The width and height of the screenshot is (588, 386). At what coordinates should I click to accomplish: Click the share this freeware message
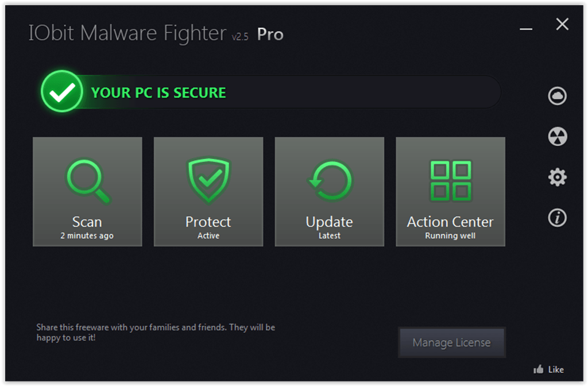[156, 333]
